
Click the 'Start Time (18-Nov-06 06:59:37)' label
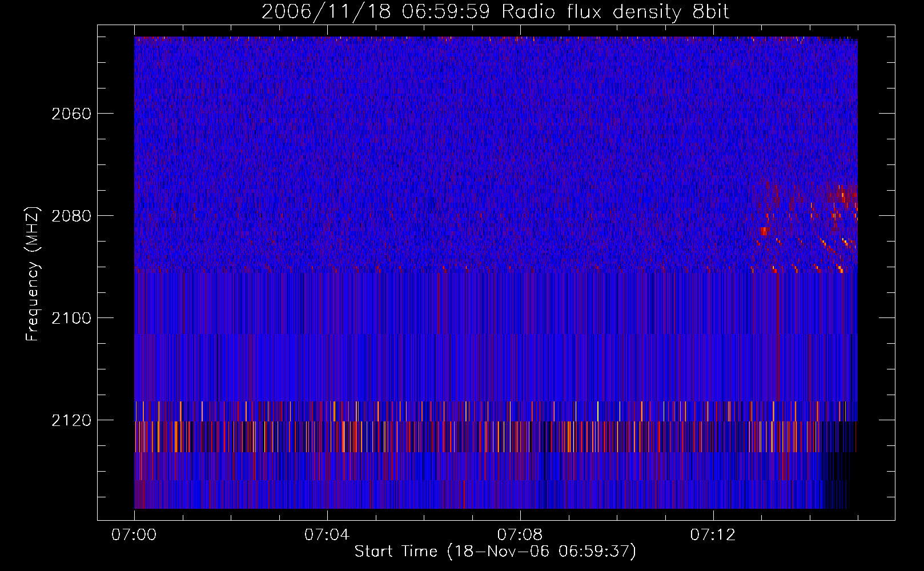tap(495, 552)
